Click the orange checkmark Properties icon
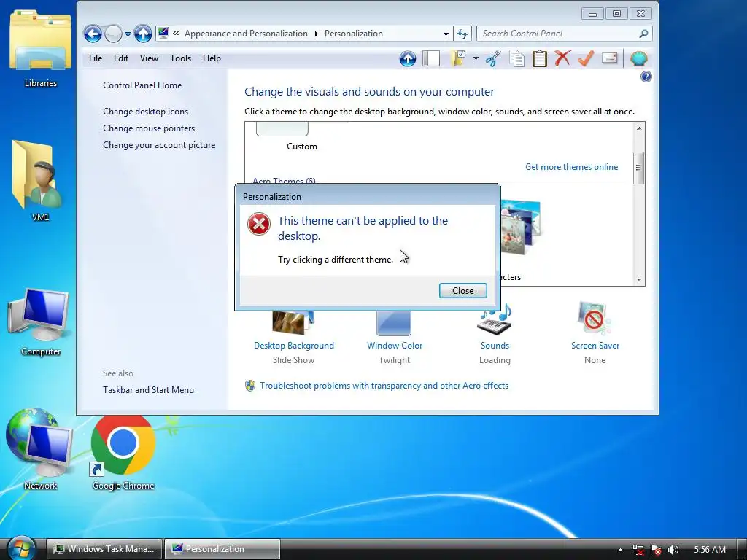This screenshot has width=747, height=560. pyautogui.click(x=586, y=58)
